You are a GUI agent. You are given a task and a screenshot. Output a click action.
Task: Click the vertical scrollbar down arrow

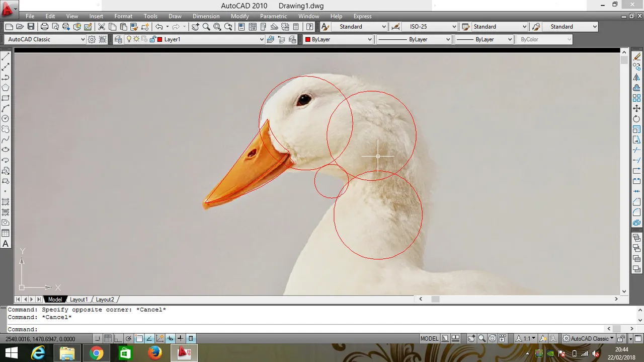pyautogui.click(x=624, y=291)
